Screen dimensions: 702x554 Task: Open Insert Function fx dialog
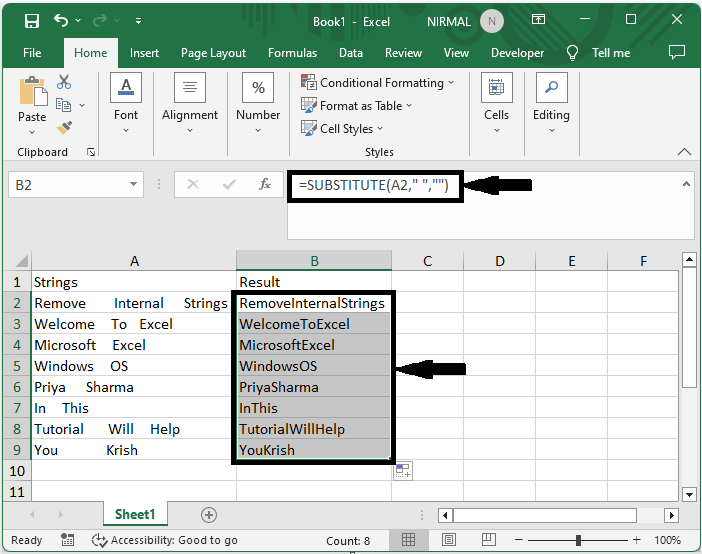[265, 184]
